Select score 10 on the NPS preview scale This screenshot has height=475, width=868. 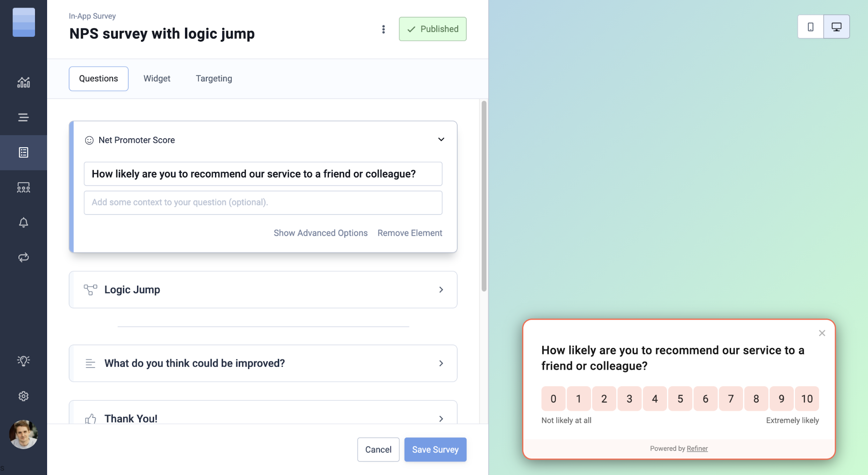pos(807,398)
